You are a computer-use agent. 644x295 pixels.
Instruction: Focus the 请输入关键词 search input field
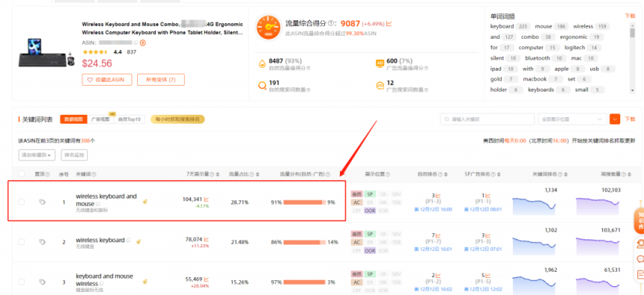tap(487, 119)
